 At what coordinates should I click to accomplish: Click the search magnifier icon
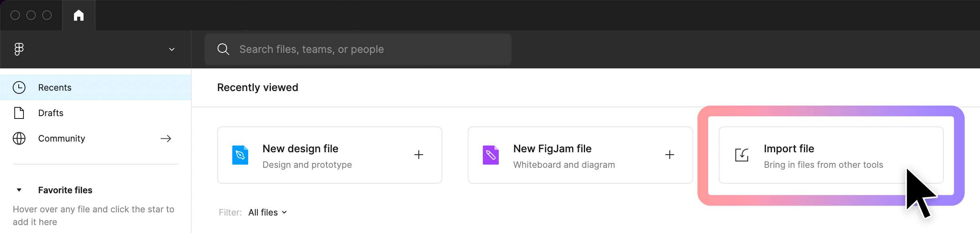[x=224, y=49]
